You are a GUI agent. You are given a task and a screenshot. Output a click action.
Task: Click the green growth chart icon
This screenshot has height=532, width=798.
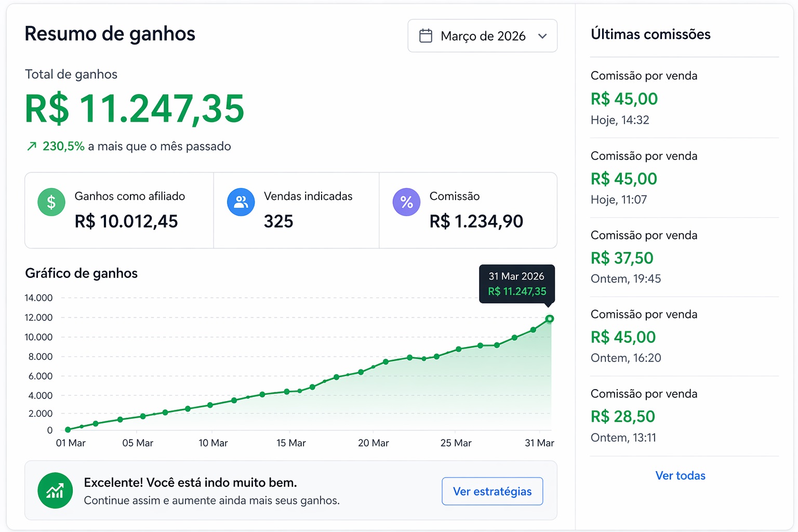click(x=55, y=490)
